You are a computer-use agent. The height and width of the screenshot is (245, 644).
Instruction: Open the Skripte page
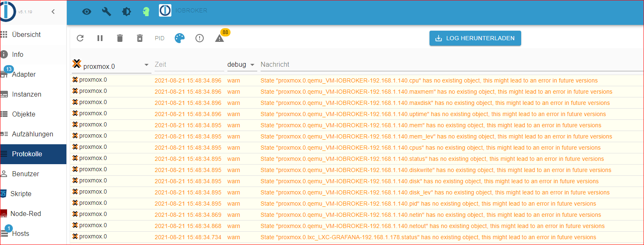pos(33,194)
